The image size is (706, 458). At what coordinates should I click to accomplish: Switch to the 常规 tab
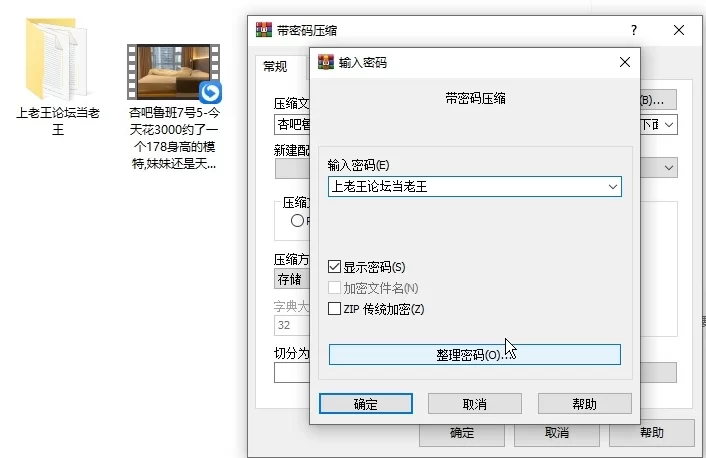point(275,67)
